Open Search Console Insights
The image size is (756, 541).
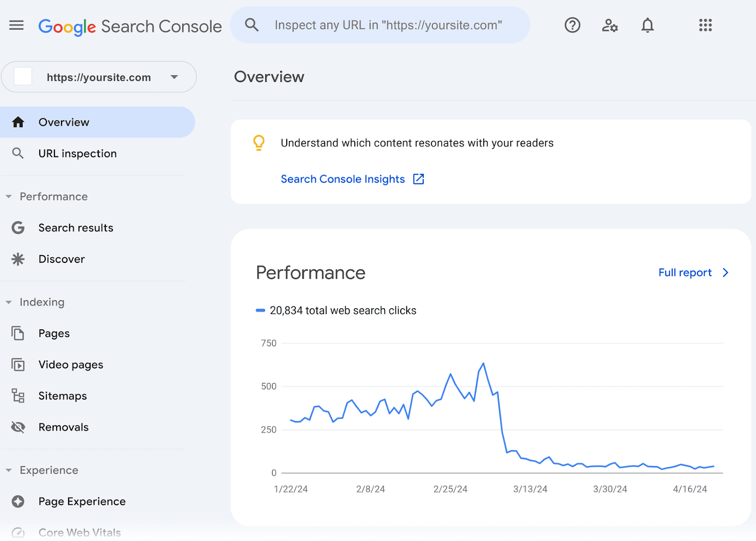[x=343, y=179]
